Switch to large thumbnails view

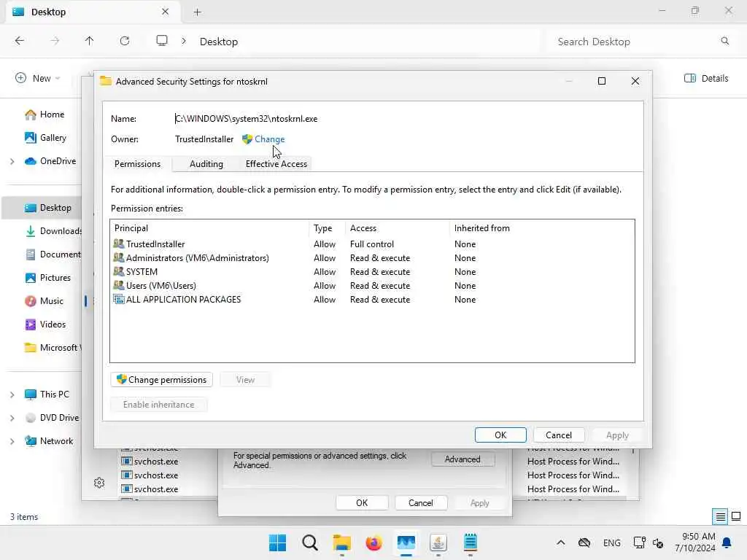pos(736,516)
